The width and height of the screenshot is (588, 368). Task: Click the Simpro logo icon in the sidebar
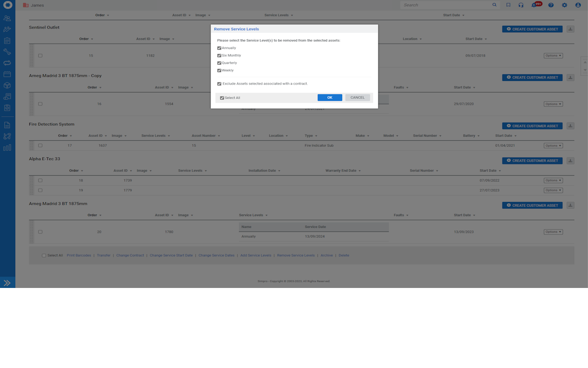[7, 5]
